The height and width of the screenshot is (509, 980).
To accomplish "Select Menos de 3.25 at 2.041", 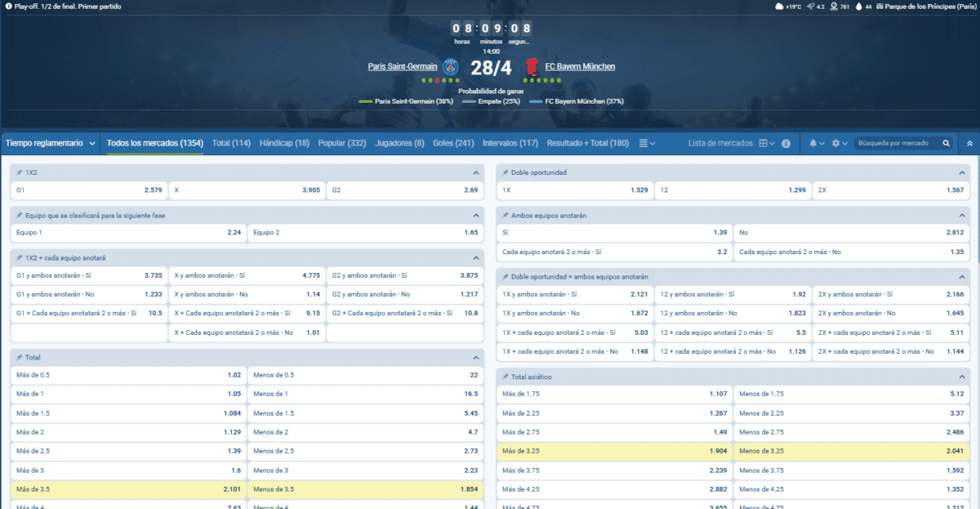I will pyautogui.click(x=852, y=449).
